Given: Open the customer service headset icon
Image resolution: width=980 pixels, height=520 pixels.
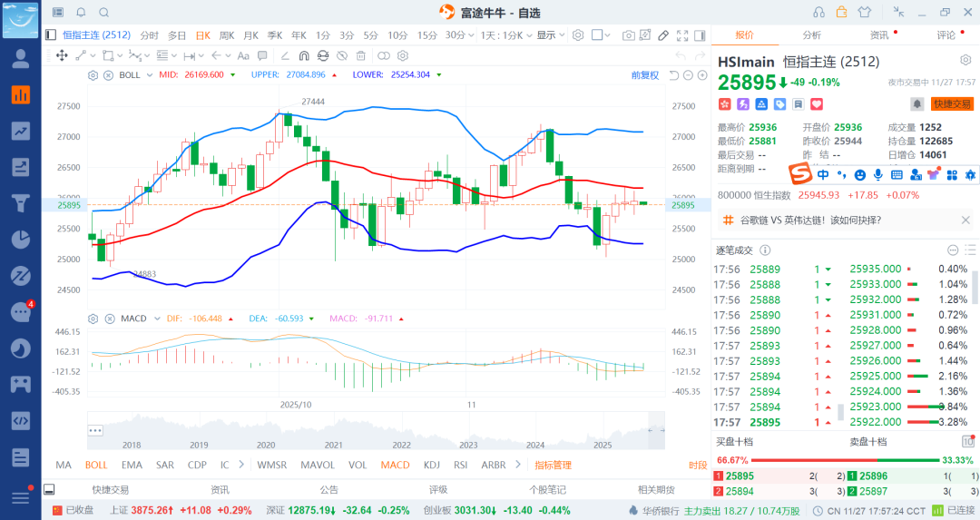Looking at the screenshot, I should coord(819,12).
